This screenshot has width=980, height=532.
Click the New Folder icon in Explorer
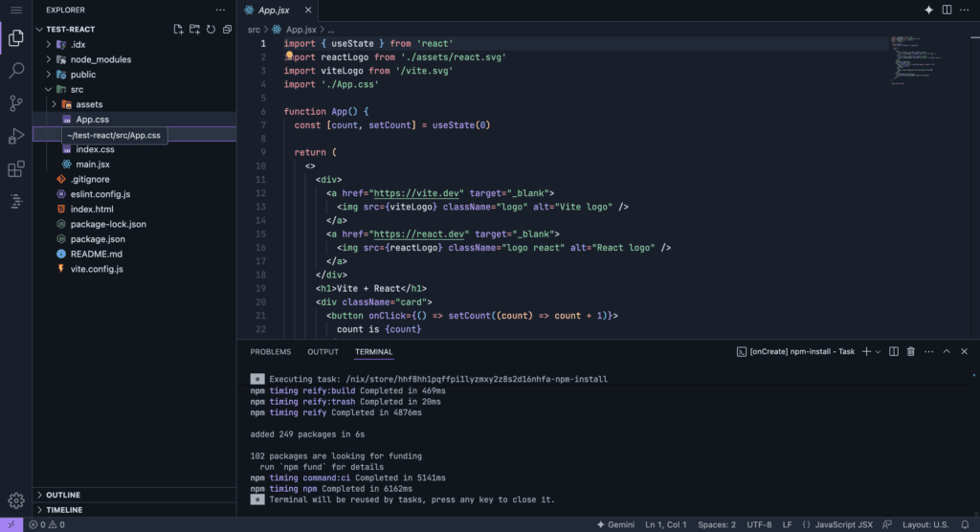[x=194, y=30]
